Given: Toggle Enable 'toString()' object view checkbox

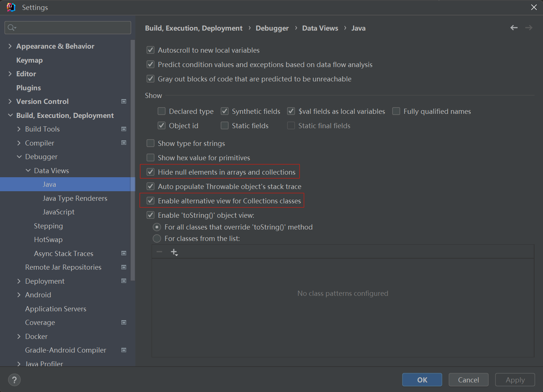Looking at the screenshot, I should click(x=151, y=215).
